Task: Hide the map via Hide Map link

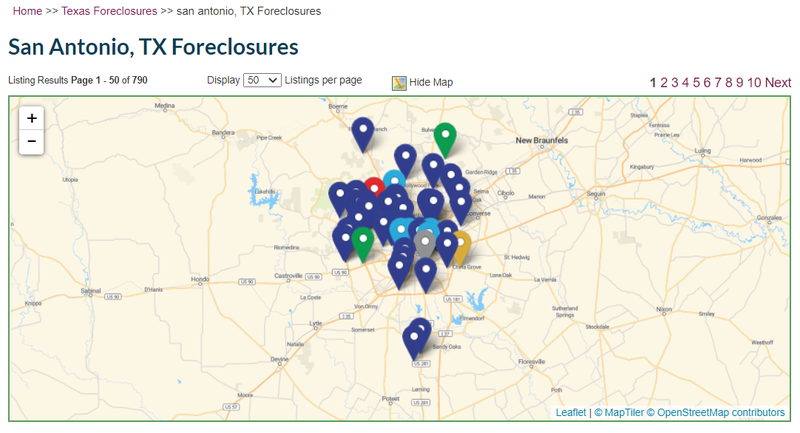Action: pyautogui.click(x=431, y=83)
